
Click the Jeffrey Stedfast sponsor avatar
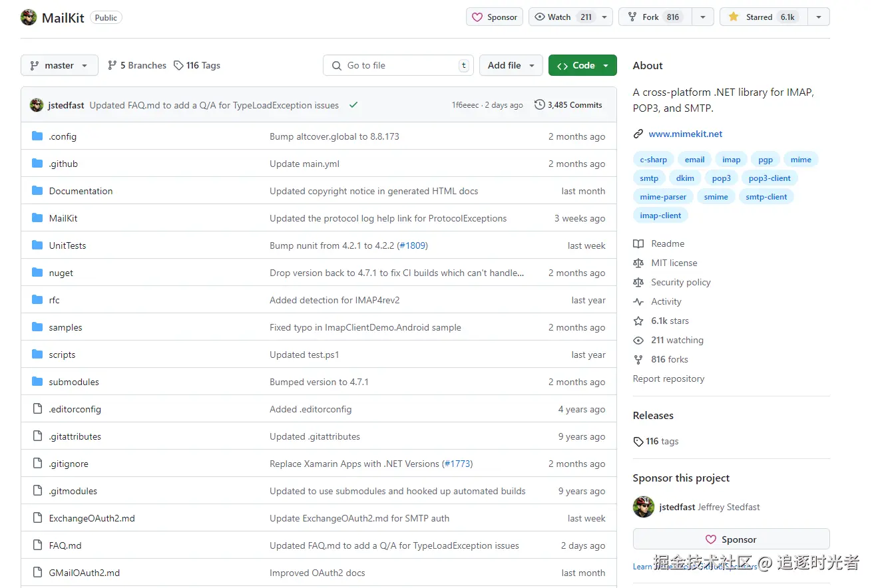pos(644,507)
